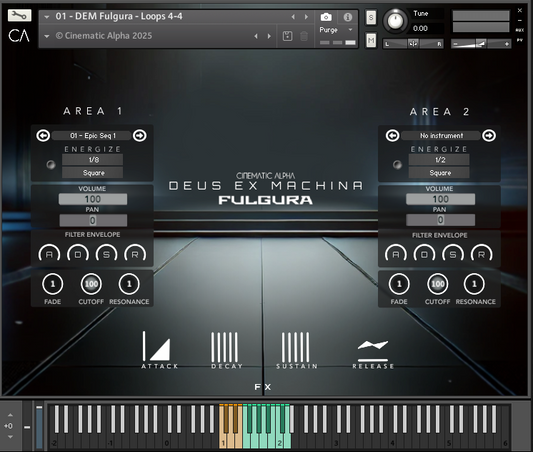Click Area 2 filter envelope R knob
Image resolution: width=533 pixels, height=452 pixels.
coord(482,254)
